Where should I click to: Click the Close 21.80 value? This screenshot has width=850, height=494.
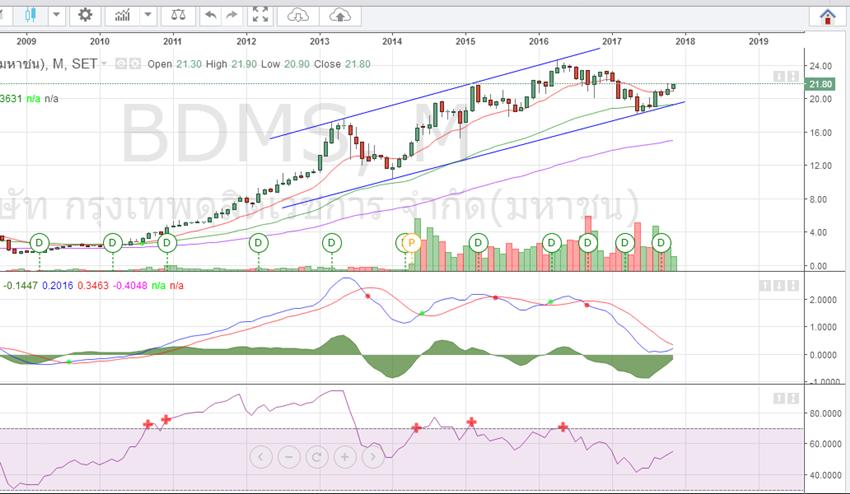pos(358,64)
